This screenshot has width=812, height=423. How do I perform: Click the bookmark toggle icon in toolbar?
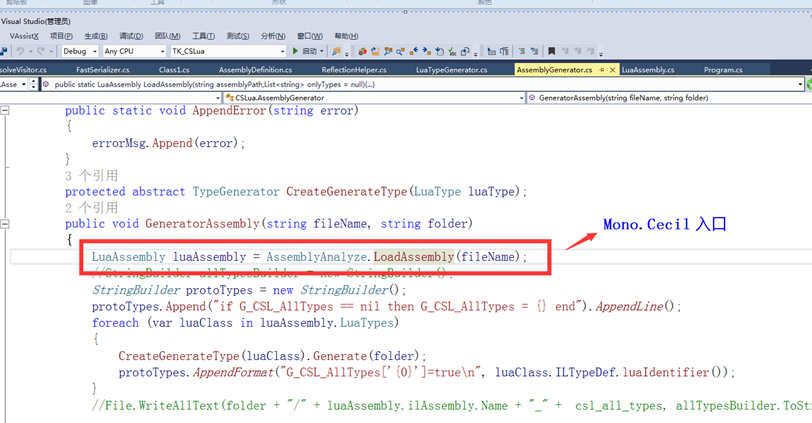[x=551, y=51]
